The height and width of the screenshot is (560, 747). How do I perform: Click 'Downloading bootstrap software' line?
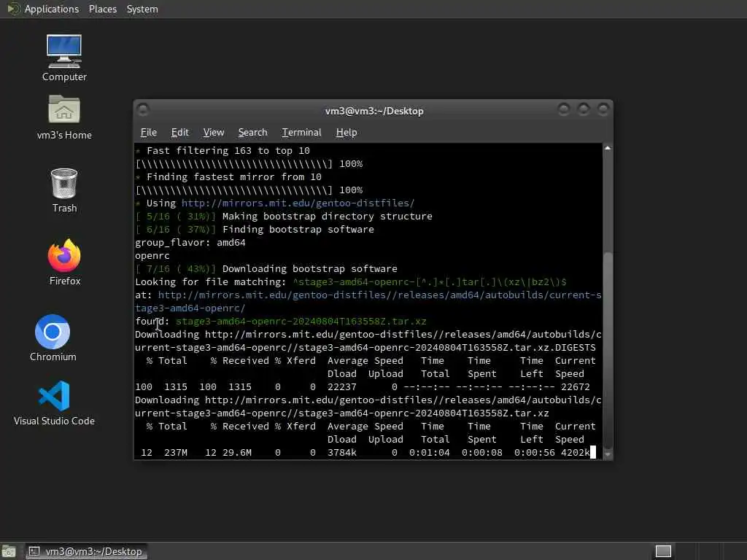pyautogui.click(x=309, y=268)
